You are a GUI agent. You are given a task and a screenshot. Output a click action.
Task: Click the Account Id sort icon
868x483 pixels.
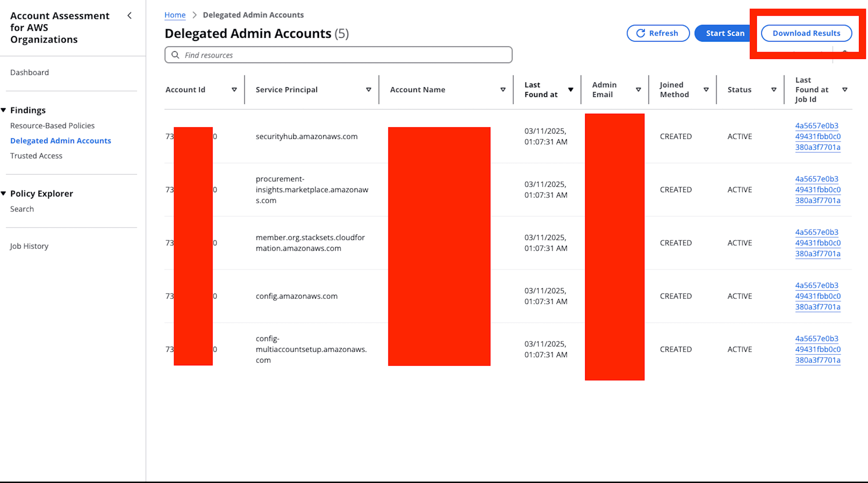(x=234, y=89)
